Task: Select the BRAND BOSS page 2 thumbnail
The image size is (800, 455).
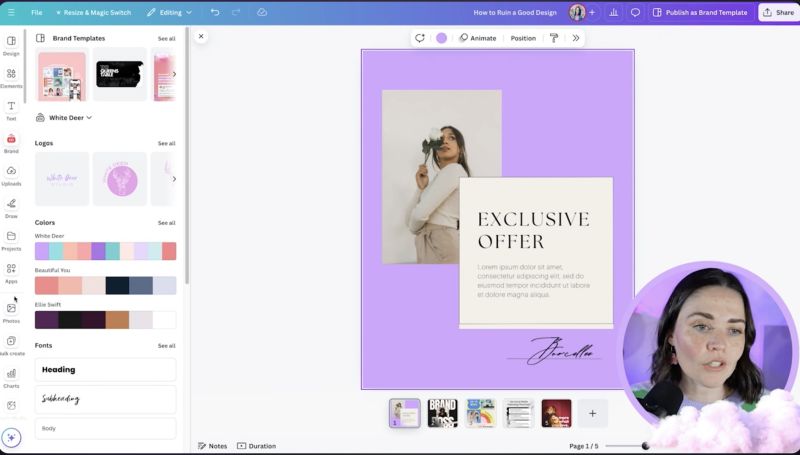Action: point(442,413)
